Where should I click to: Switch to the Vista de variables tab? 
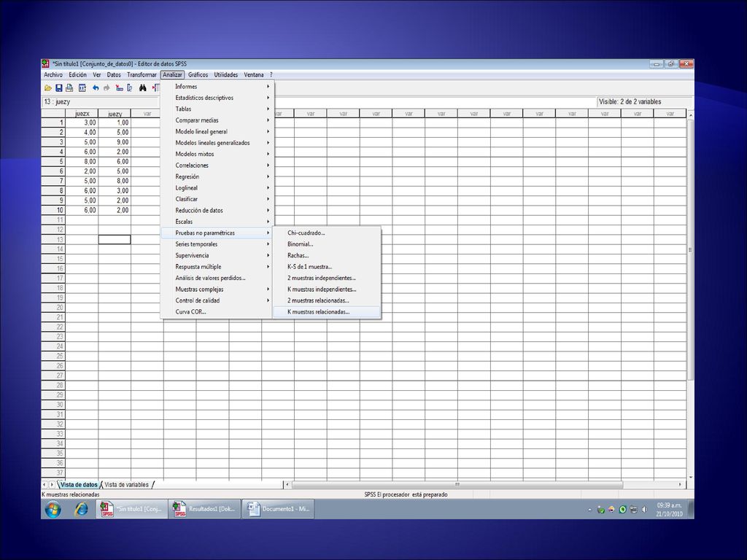tap(126, 485)
